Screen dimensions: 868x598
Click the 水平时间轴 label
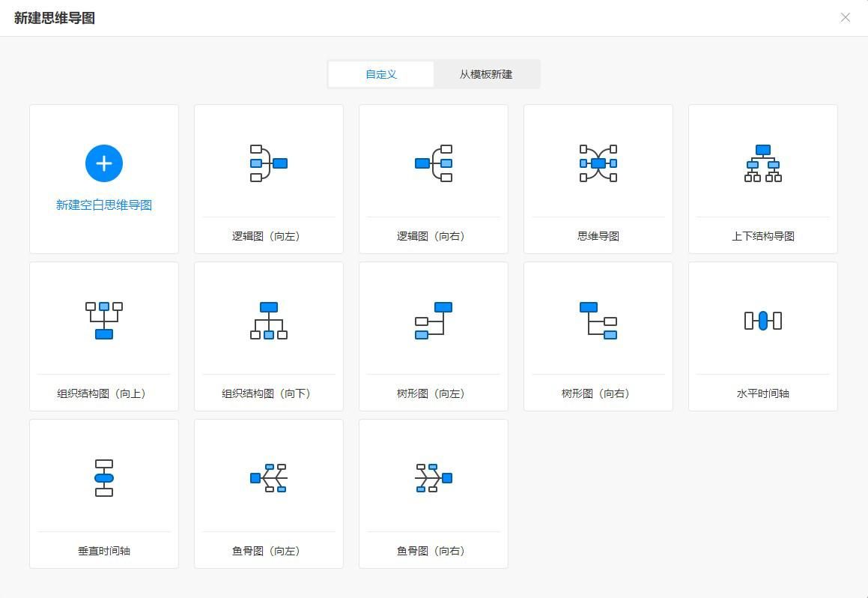[x=763, y=393]
